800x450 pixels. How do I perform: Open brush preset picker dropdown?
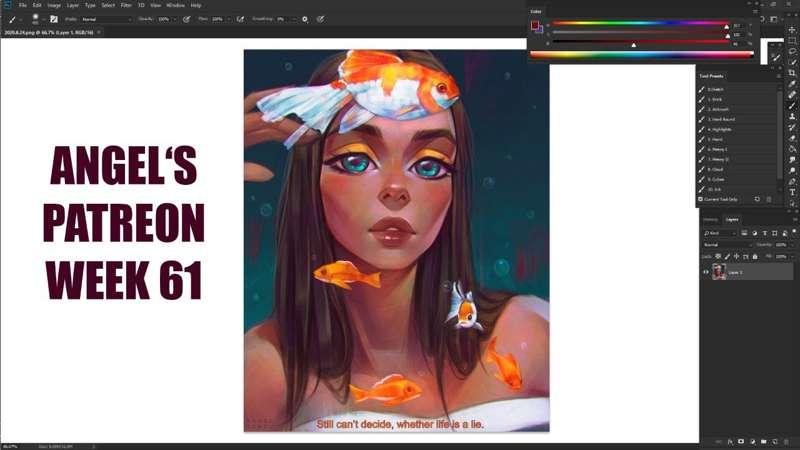pyautogui.click(x=43, y=19)
